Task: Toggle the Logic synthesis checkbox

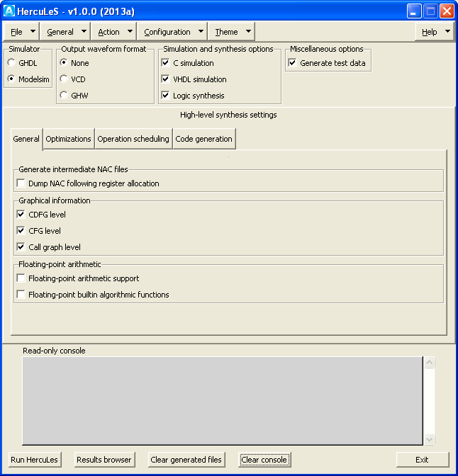Action: pyautogui.click(x=166, y=96)
